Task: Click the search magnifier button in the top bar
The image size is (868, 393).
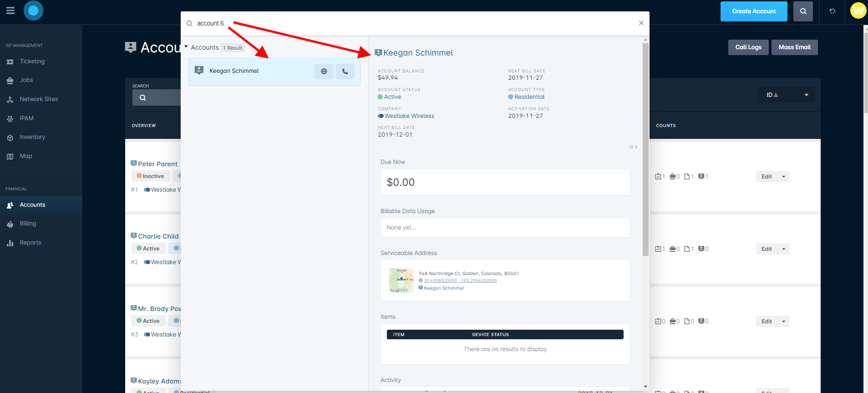Action: pyautogui.click(x=803, y=11)
